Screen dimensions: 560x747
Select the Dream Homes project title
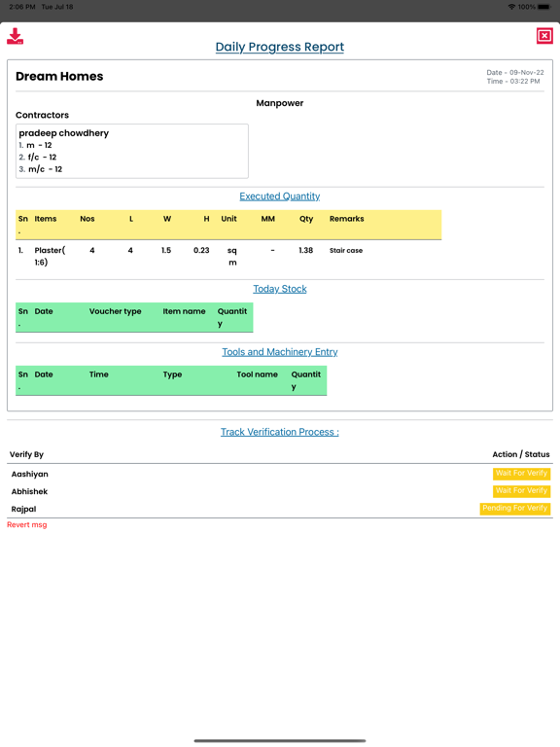(x=59, y=76)
